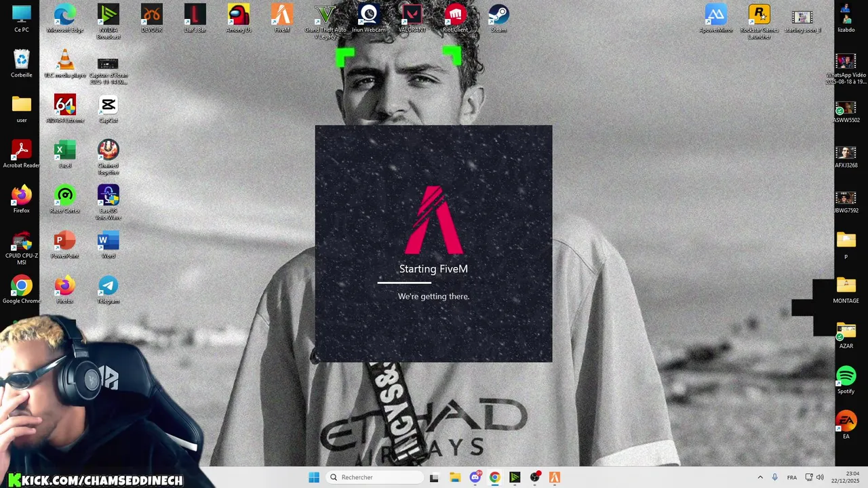Image resolution: width=868 pixels, height=488 pixels.
Task: Open the folder named P
Action: (x=846, y=245)
